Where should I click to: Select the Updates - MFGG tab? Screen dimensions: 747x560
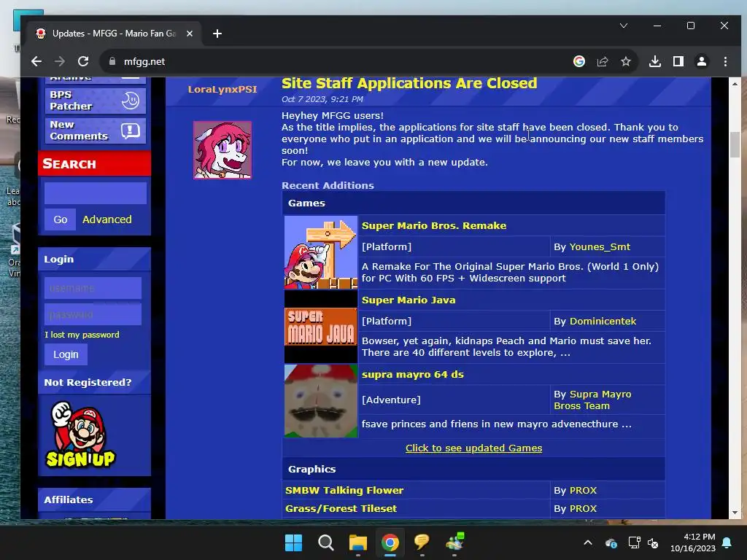pyautogui.click(x=115, y=34)
